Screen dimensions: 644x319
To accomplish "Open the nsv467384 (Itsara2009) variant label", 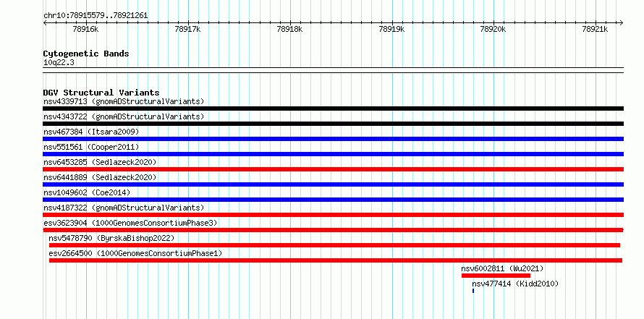I will [91, 132].
